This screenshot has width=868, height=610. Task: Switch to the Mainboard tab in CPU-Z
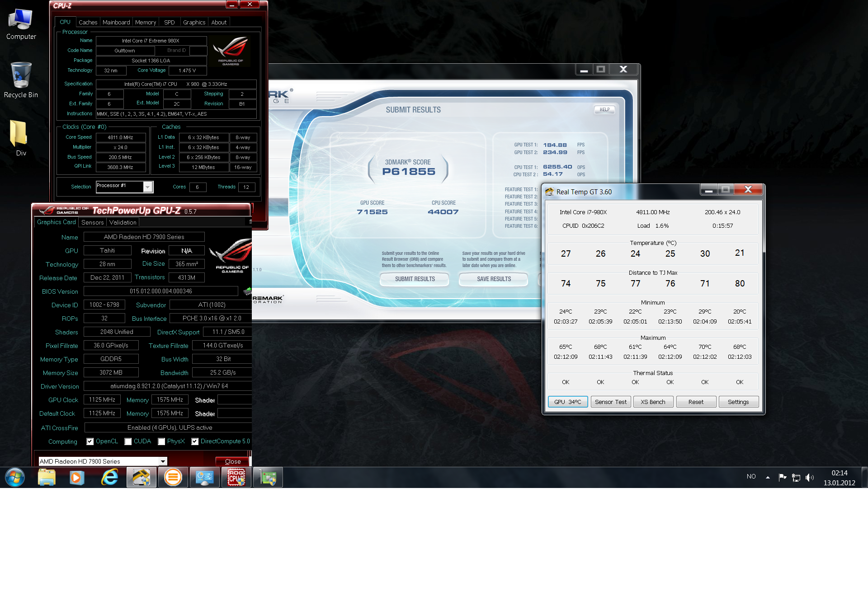click(116, 22)
